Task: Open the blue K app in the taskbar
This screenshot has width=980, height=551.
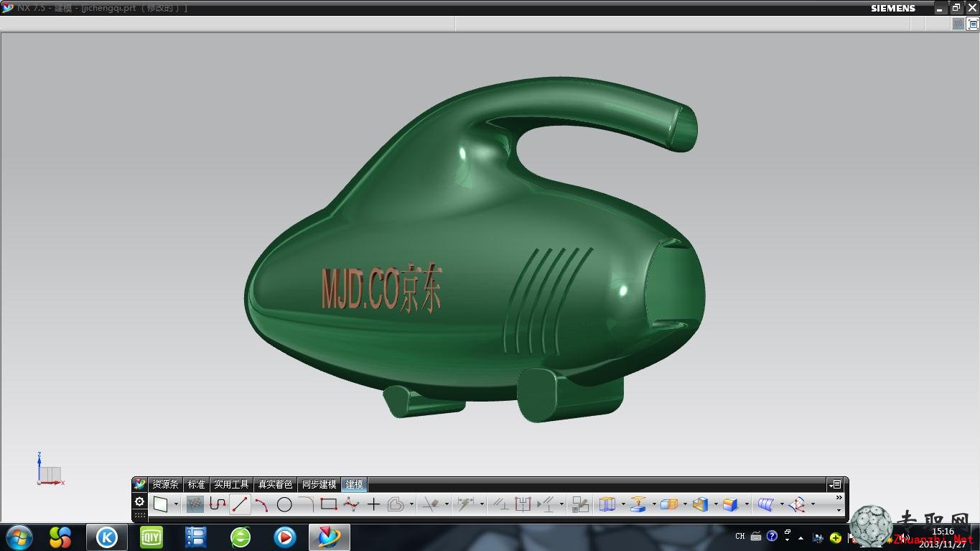Action: point(107,537)
